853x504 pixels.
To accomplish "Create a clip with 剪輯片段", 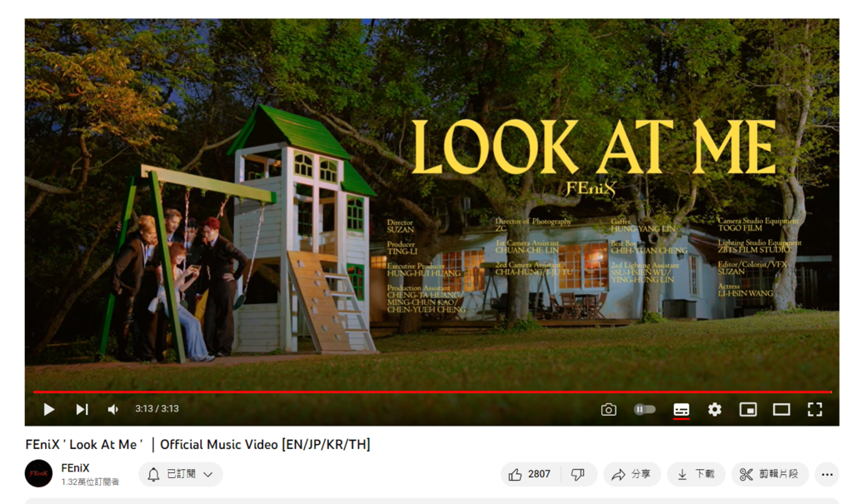I will [x=770, y=475].
